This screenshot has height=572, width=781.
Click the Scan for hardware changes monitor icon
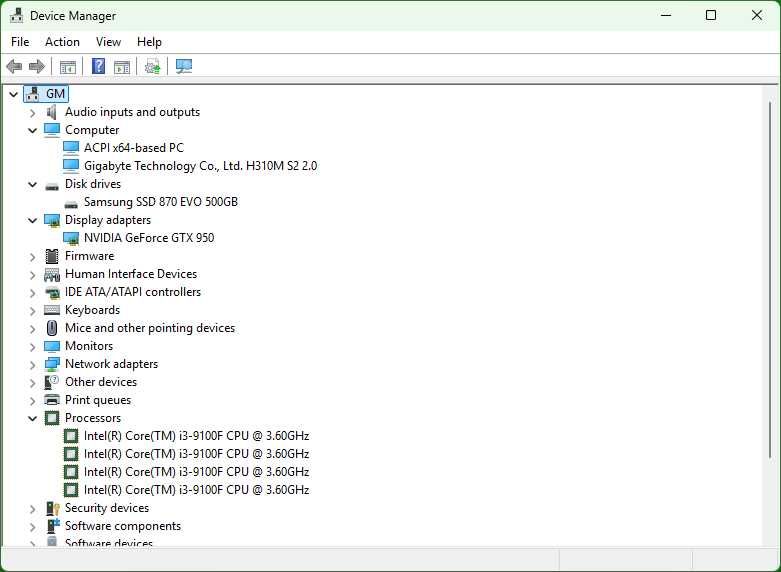pyautogui.click(x=184, y=66)
